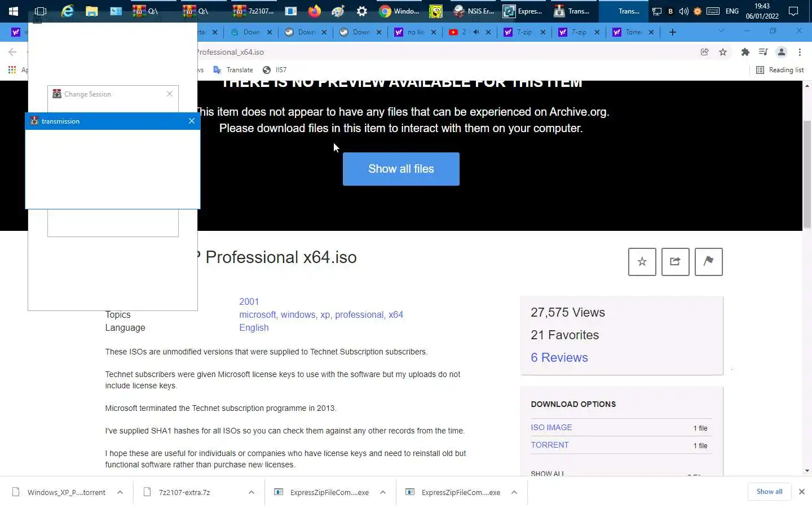Viewport: 812px width, 508px height.
Task: Close the downloads bar
Action: pos(802,492)
